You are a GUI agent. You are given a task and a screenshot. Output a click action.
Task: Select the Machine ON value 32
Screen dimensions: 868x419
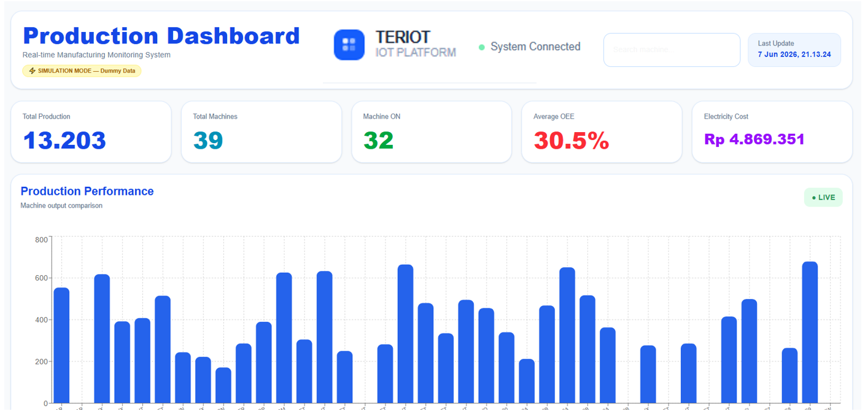pos(378,141)
